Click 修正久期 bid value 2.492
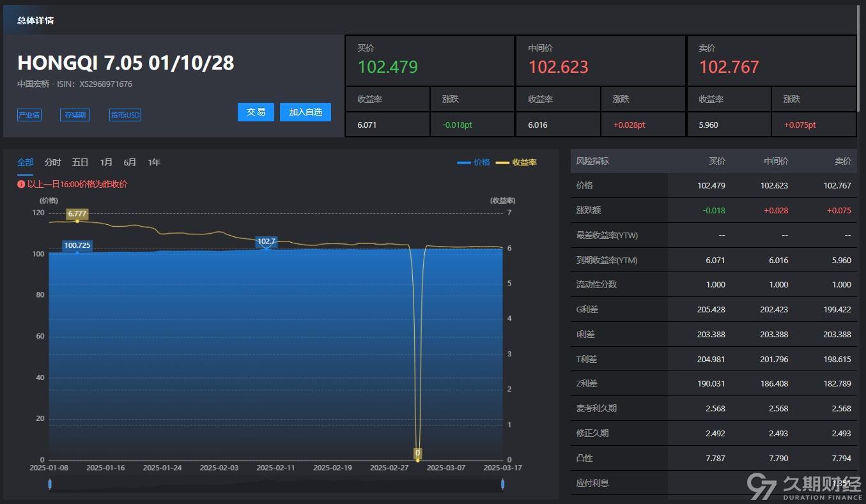Screen dimensions: 866x504 click(715, 433)
